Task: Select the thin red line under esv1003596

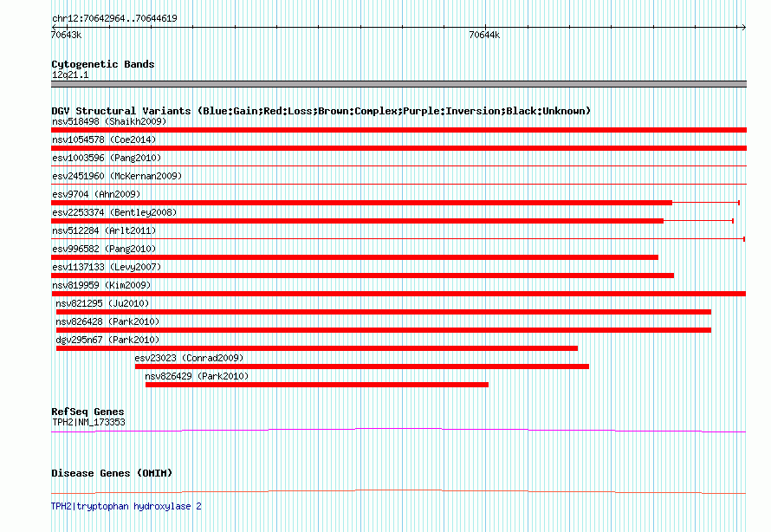Action: [398, 166]
